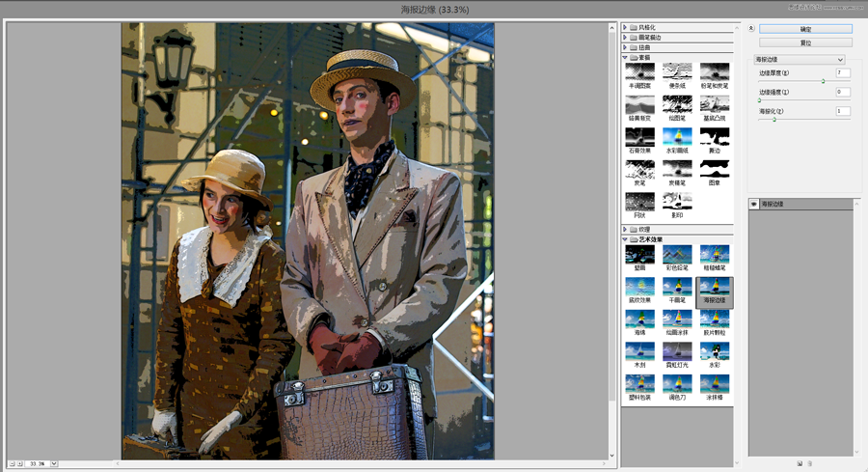Screen dimensions: 868x472
Task: Click the new effect layer icon
Action: point(799,464)
